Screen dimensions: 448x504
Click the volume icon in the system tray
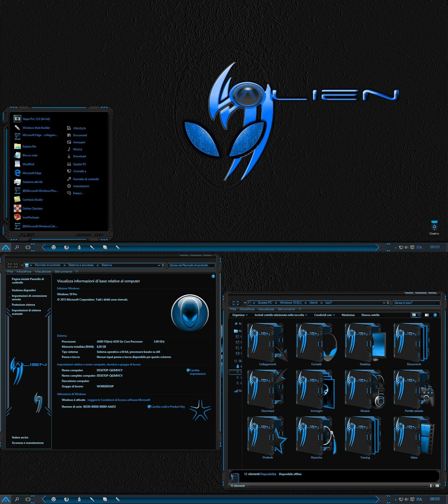pos(406,247)
